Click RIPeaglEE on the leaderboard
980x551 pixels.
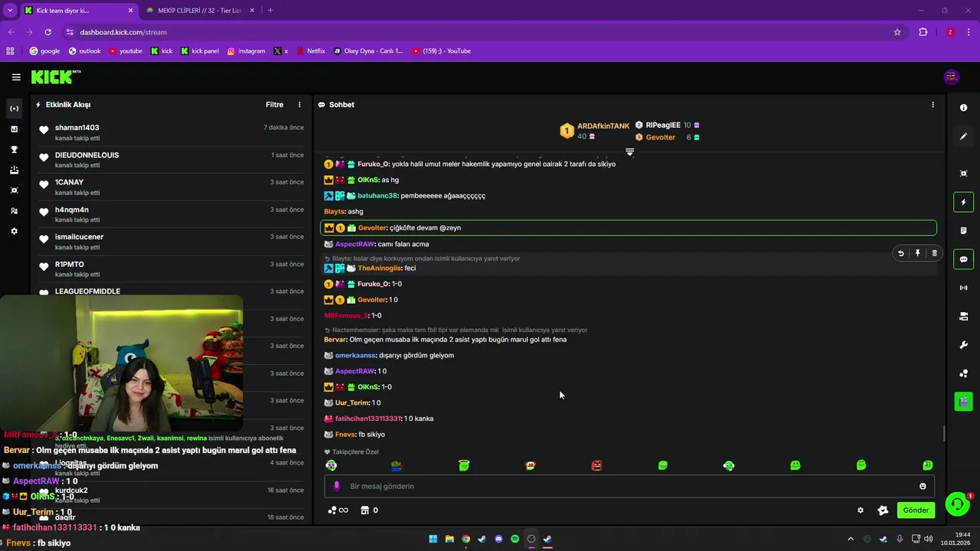(x=663, y=125)
